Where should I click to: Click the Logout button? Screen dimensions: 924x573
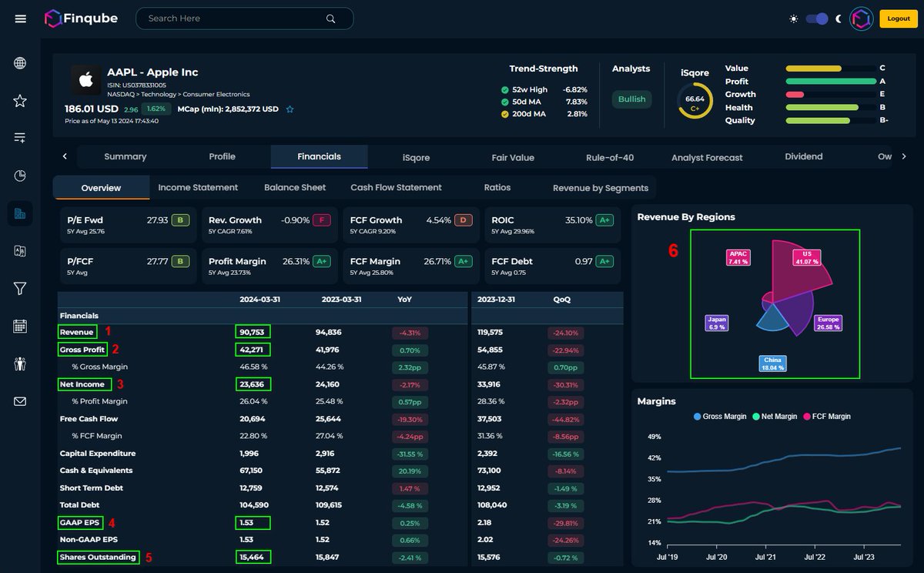899,18
